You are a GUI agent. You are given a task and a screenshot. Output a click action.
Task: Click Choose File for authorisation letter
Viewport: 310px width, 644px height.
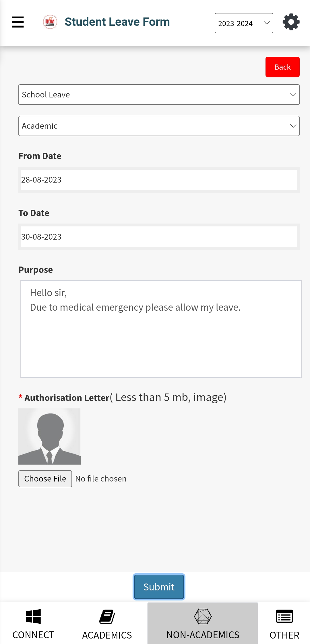(45, 479)
